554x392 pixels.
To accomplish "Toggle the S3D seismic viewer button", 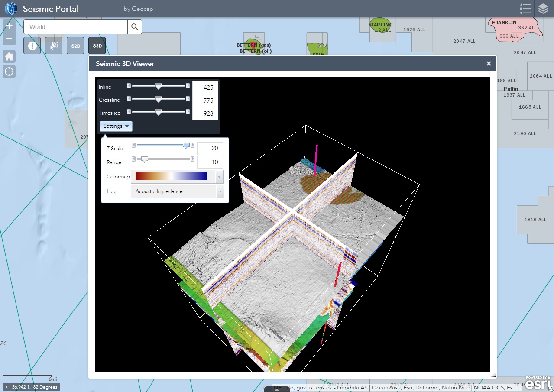I will pos(97,45).
